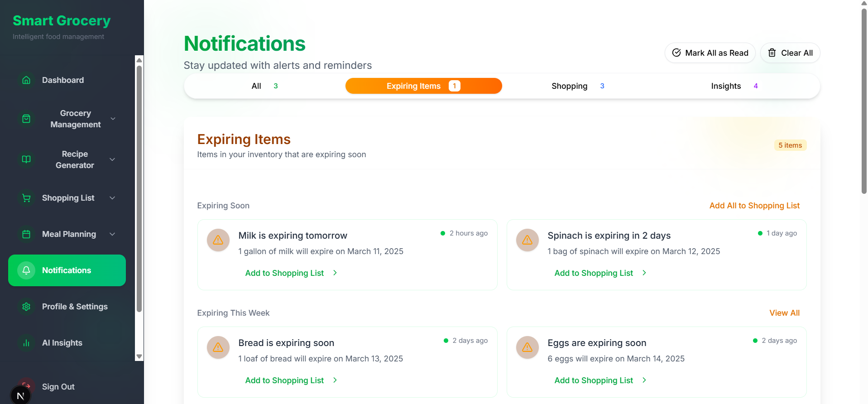
Task: Select the Expiring Items tab
Action: pyautogui.click(x=423, y=86)
